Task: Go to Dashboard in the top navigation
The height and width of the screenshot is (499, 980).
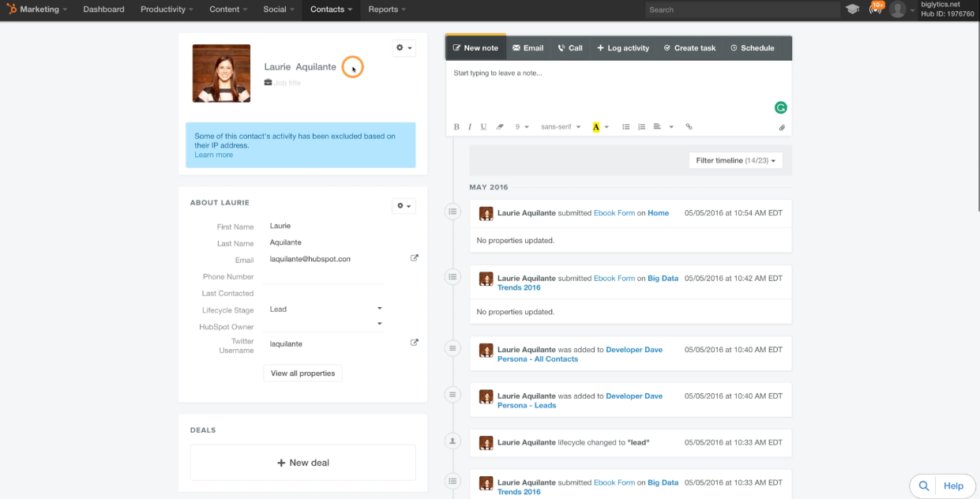Action: click(103, 9)
